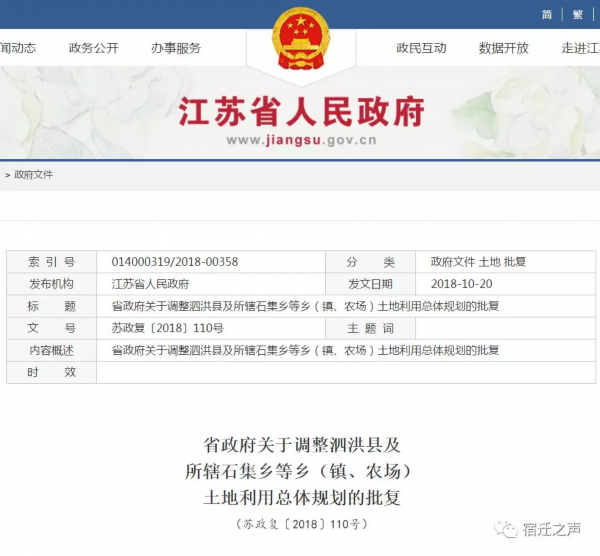
Task: Open 数据开放 navigation menu
Action: 504,48
